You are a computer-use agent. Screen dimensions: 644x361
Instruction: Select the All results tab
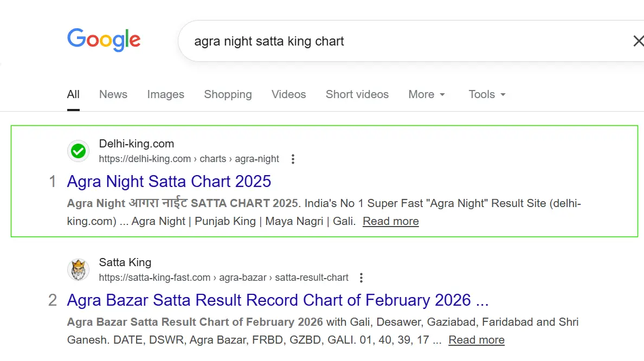[x=73, y=94]
